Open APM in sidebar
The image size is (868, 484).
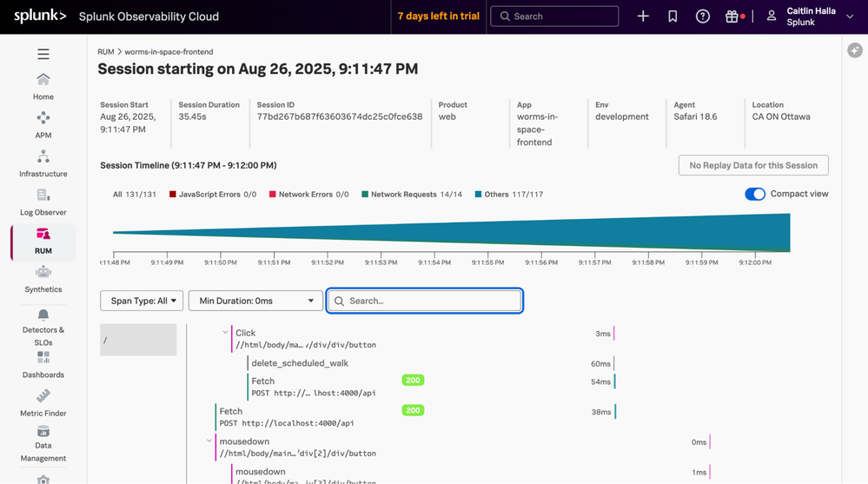[43, 125]
